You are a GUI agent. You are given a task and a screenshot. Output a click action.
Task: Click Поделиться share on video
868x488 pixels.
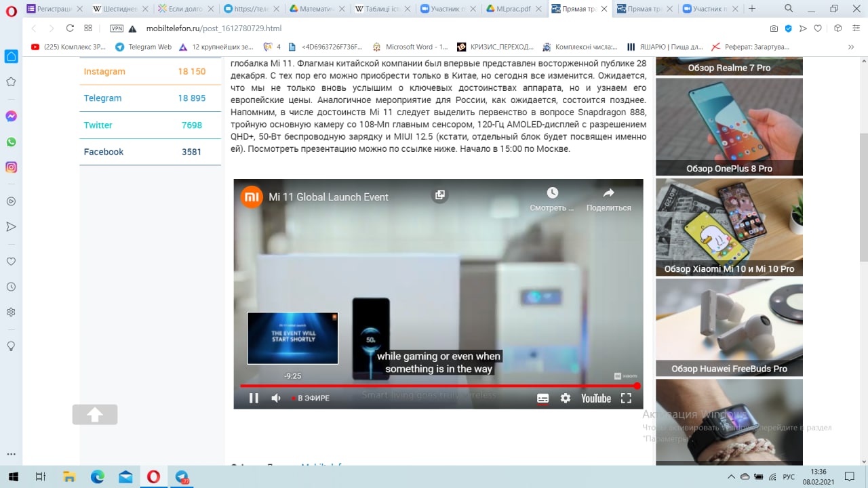click(x=608, y=199)
